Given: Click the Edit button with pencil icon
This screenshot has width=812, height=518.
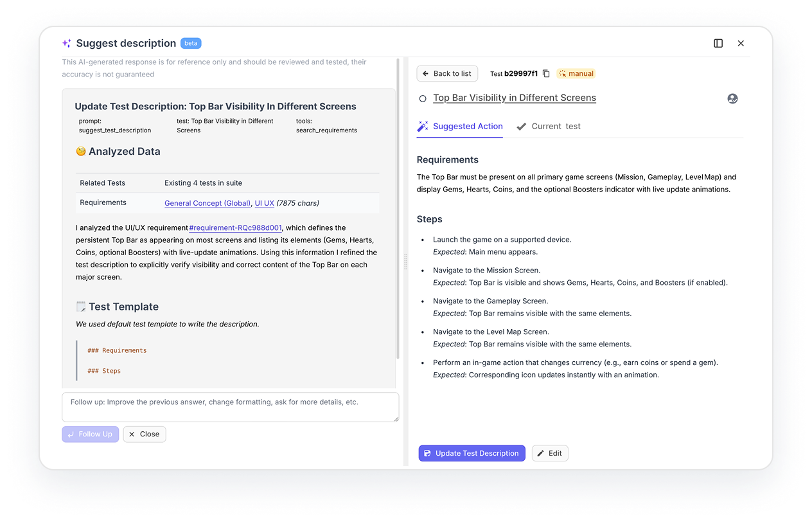Looking at the screenshot, I should [550, 453].
